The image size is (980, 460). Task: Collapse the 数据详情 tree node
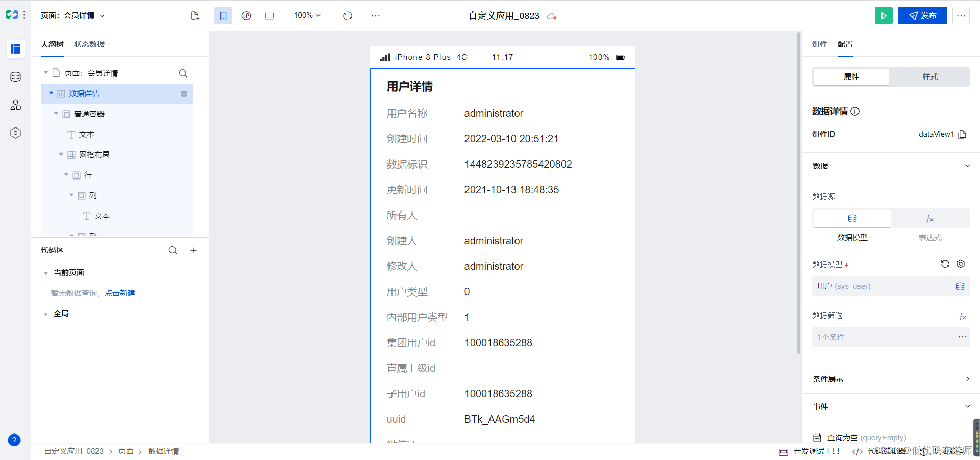[x=51, y=93]
